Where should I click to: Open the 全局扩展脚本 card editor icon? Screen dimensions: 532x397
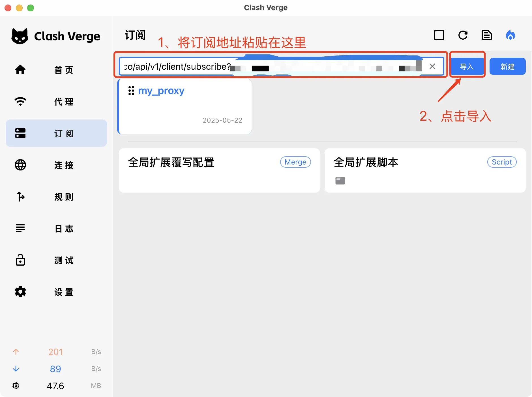(x=340, y=180)
